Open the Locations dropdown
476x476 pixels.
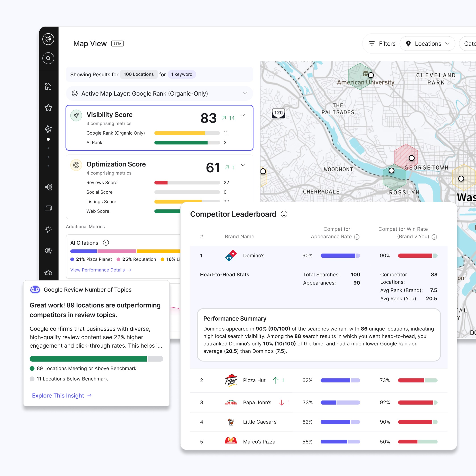(x=427, y=44)
